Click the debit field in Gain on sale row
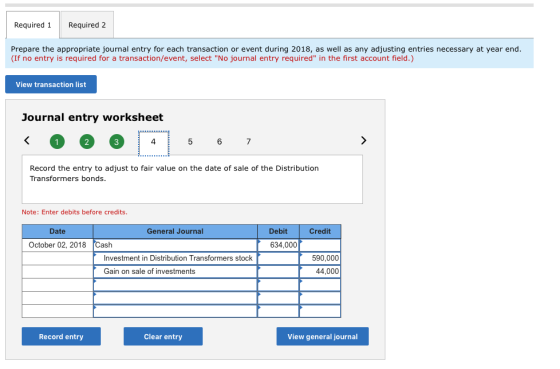The image size is (560, 369). coord(278,271)
